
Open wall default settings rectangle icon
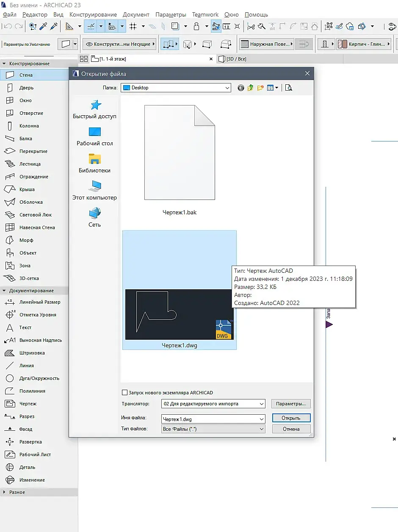click(x=65, y=44)
